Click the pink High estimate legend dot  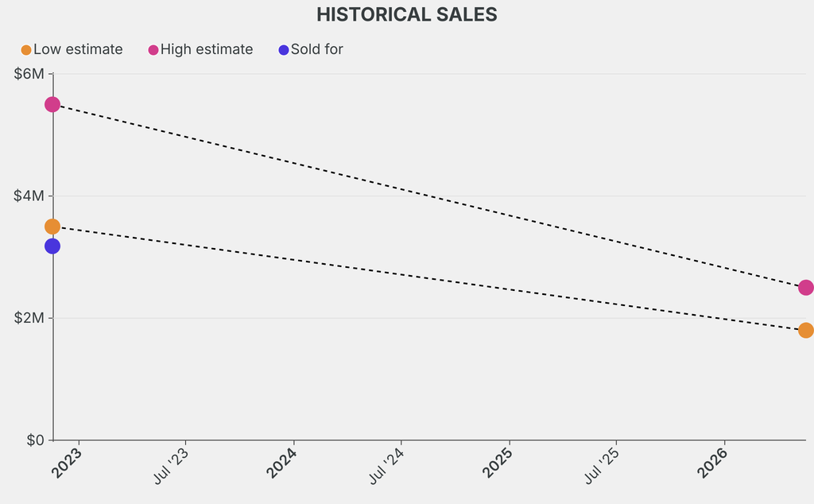coord(153,50)
